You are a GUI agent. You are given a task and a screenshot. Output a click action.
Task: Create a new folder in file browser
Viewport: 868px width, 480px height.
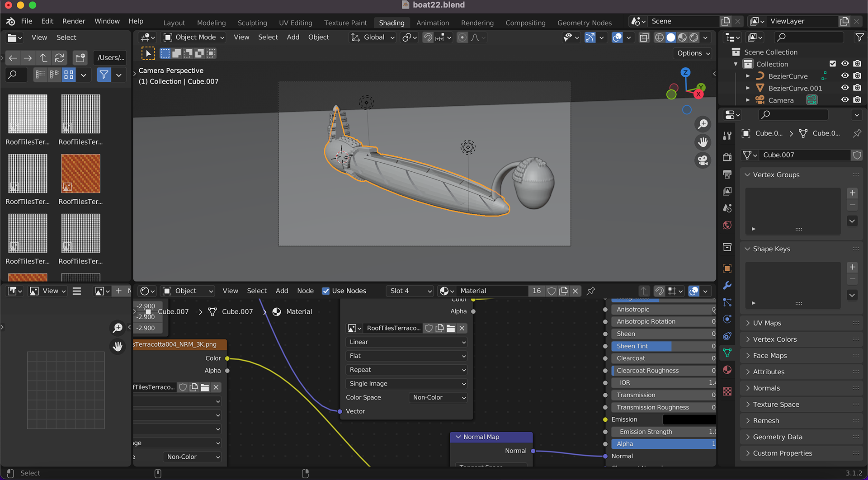click(x=80, y=58)
